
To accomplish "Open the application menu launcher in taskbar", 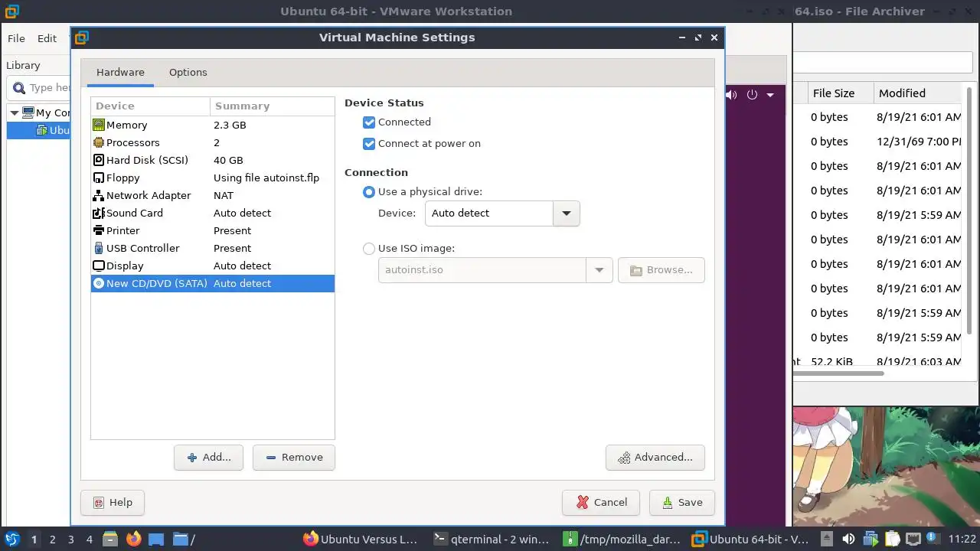I will [x=12, y=539].
